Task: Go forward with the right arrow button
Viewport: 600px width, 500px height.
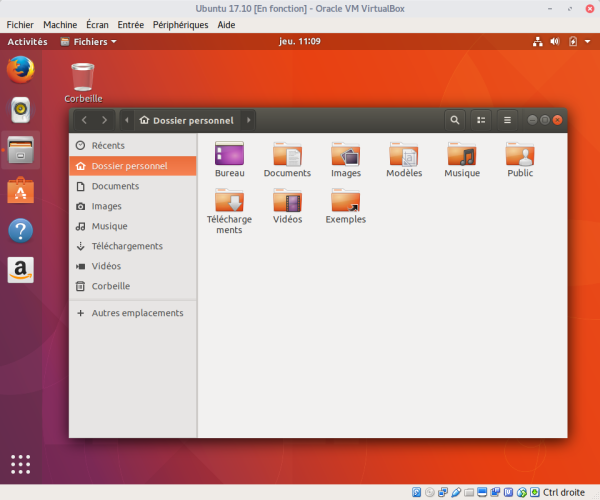Action: 104,120
